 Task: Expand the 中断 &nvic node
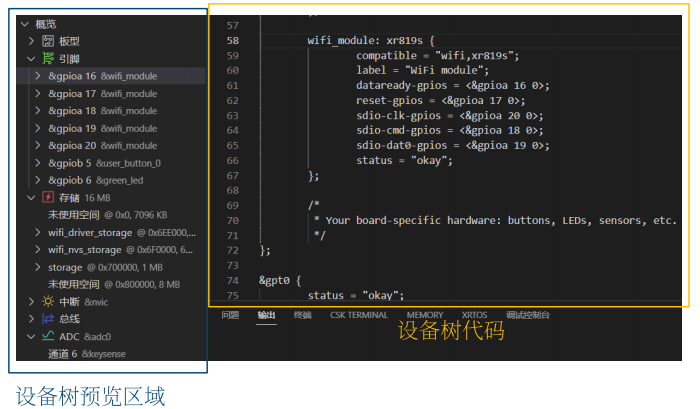coord(31,301)
